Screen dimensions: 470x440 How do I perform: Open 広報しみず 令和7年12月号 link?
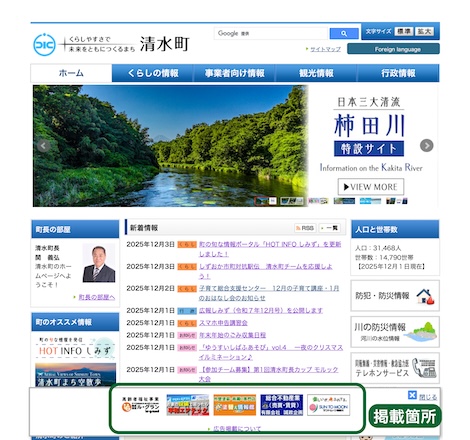click(261, 310)
